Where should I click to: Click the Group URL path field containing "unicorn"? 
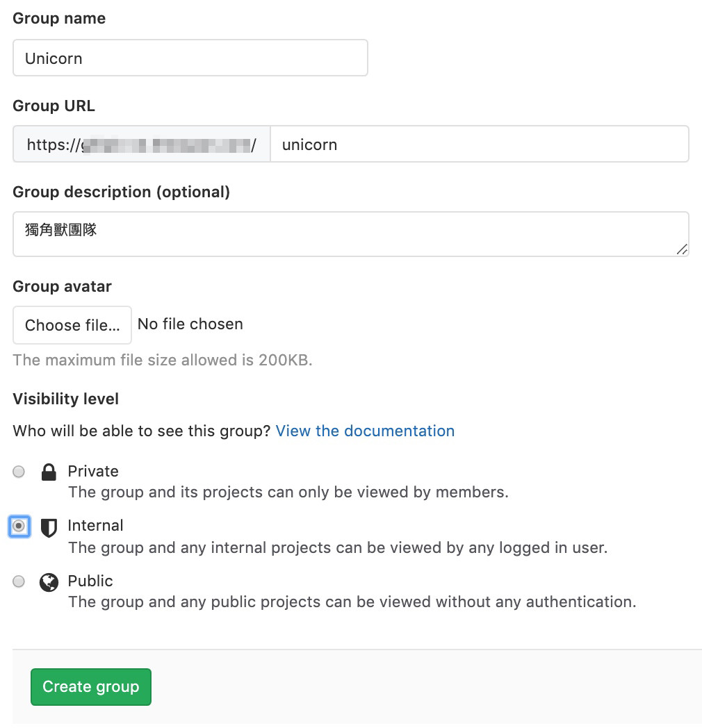coord(479,144)
